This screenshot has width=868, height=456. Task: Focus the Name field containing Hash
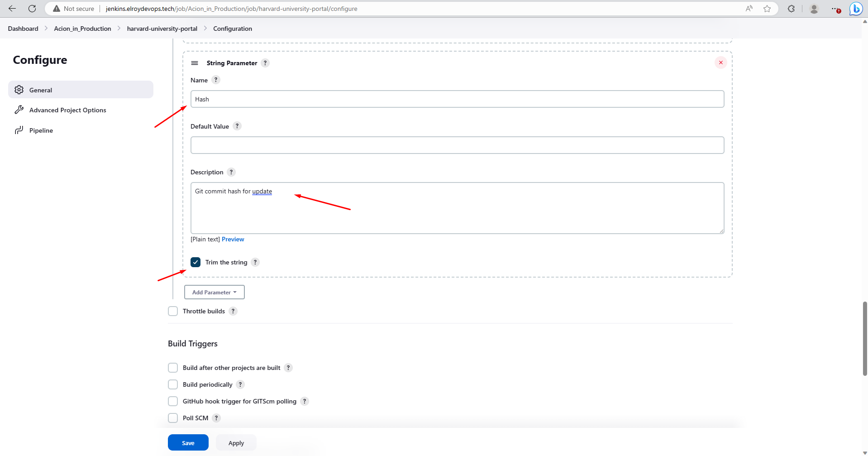pos(457,99)
